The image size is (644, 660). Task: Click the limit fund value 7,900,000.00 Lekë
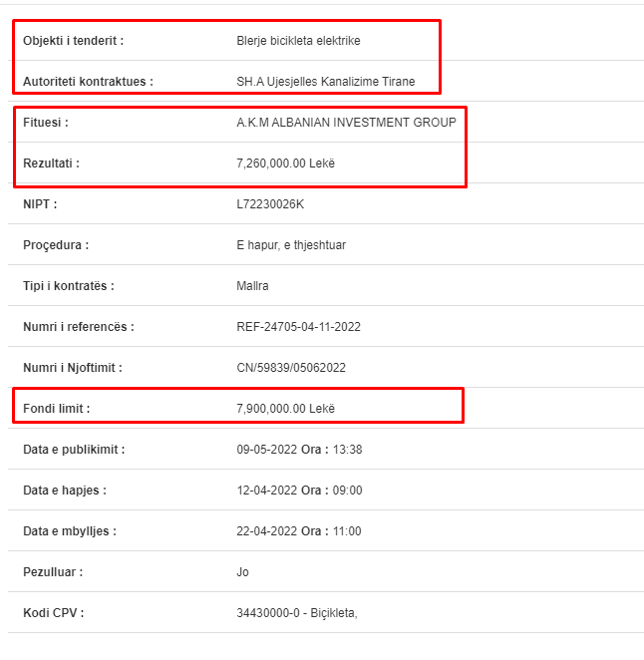coord(286,409)
